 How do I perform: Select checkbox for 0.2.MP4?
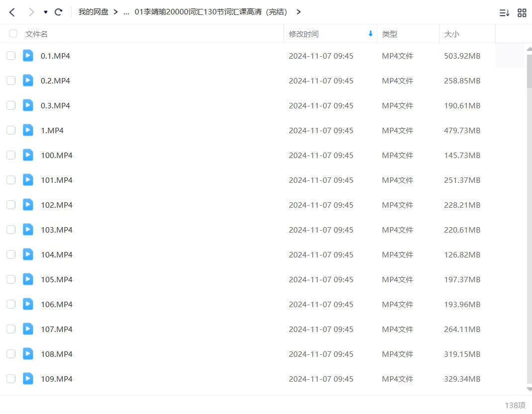pyautogui.click(x=11, y=81)
